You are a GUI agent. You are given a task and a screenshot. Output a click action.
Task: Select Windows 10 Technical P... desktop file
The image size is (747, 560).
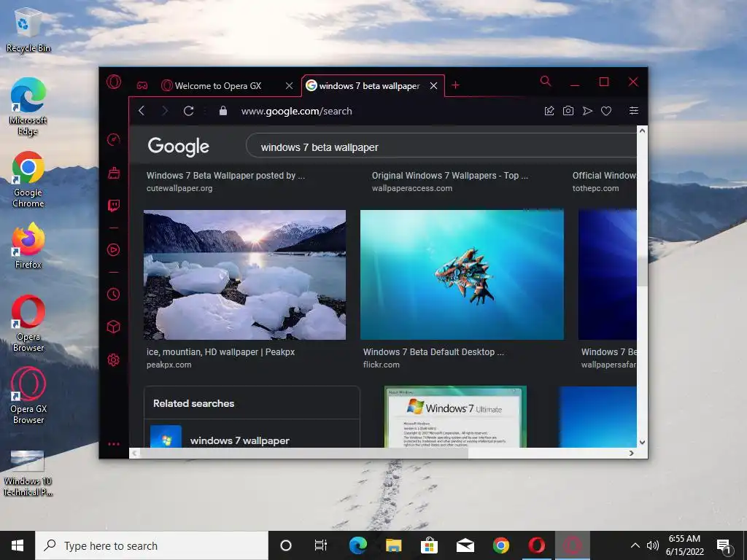28,472
